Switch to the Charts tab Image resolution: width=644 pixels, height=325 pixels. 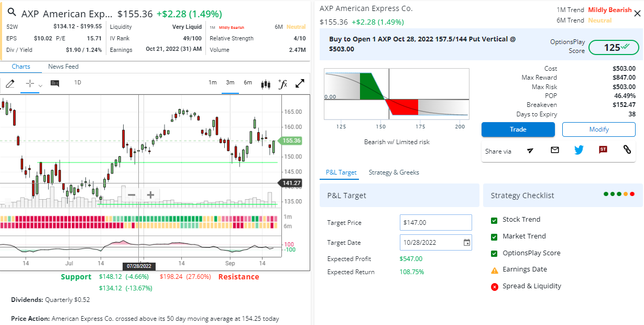pos(21,67)
